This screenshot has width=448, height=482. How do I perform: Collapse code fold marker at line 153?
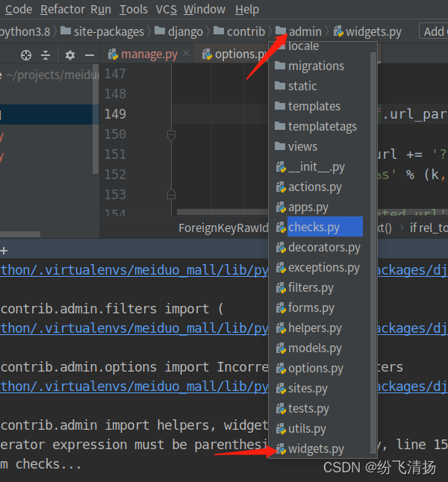point(172,194)
